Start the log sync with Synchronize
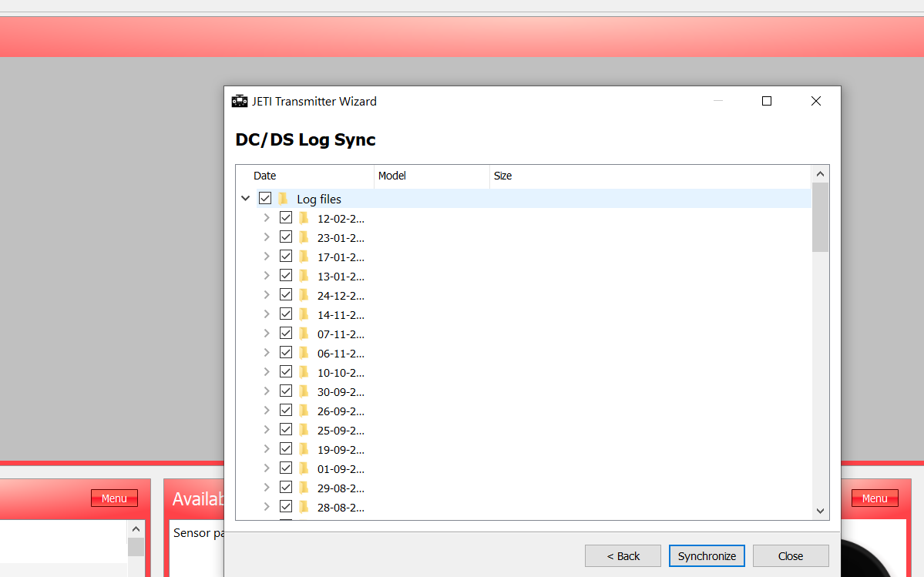This screenshot has width=924, height=577. point(707,555)
